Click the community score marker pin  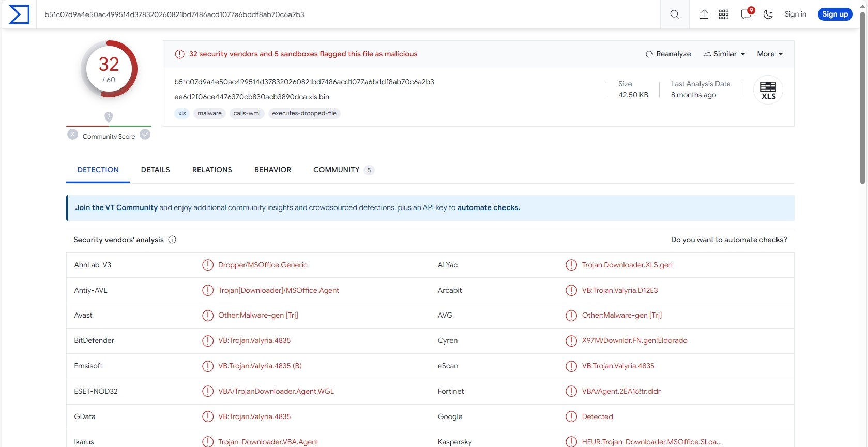pyautogui.click(x=109, y=117)
